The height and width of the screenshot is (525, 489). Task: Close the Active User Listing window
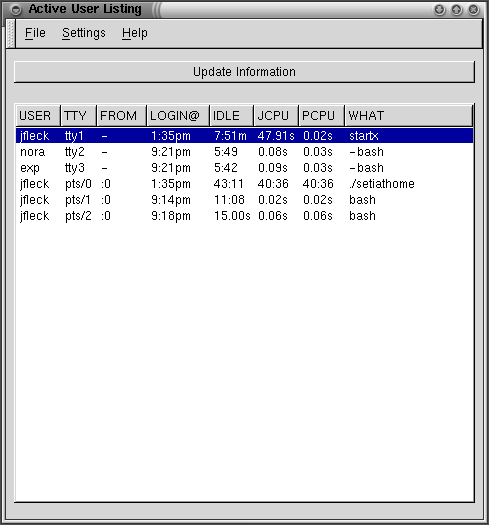(x=474, y=10)
